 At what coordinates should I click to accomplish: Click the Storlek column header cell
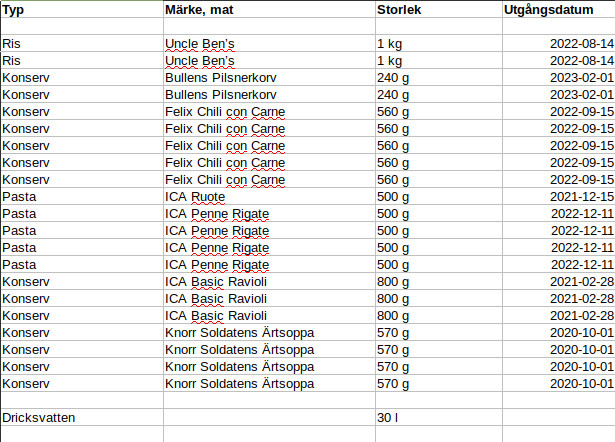click(439, 9)
